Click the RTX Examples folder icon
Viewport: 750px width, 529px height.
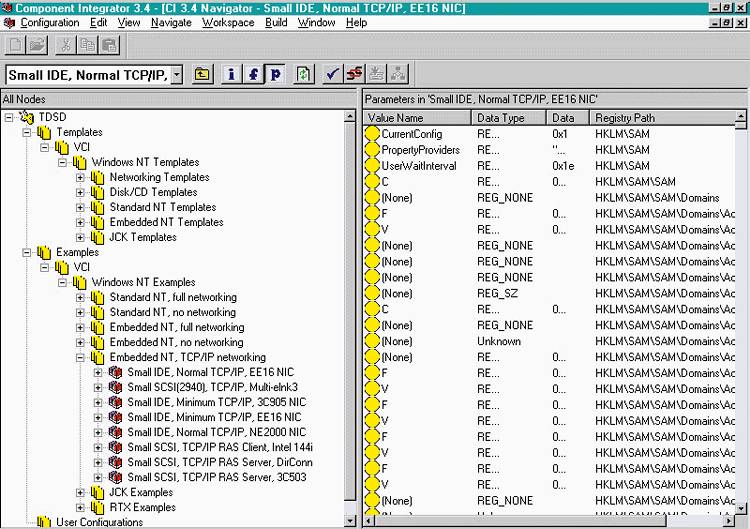pos(98,507)
